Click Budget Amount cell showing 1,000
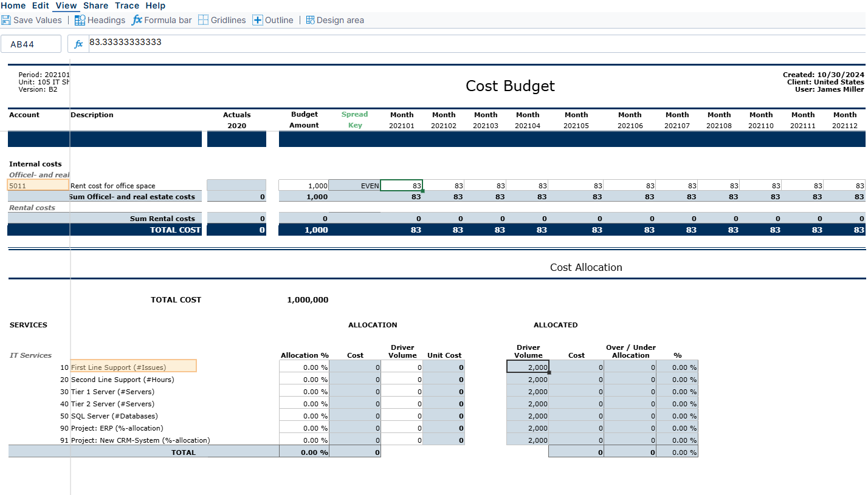The height and width of the screenshot is (495, 868). coord(303,186)
